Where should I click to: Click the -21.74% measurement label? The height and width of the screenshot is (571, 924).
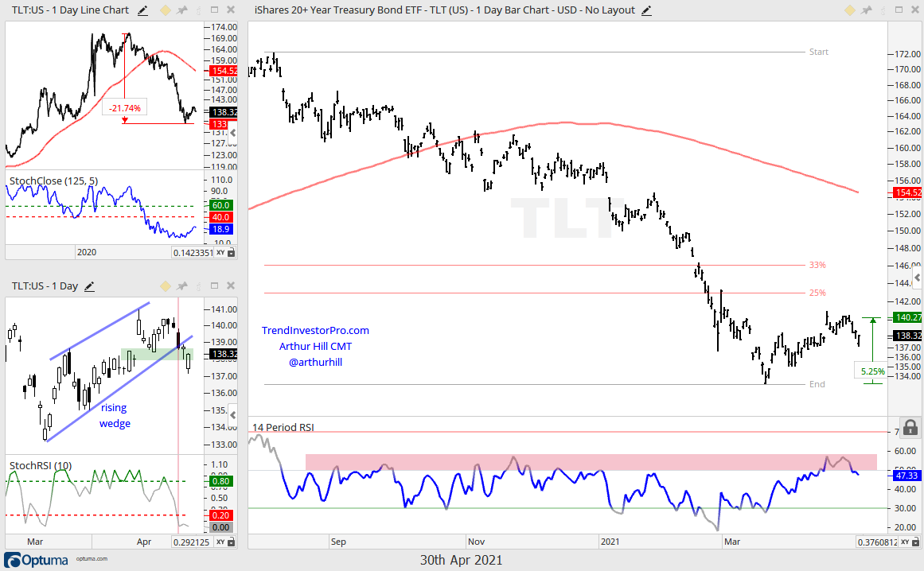125,108
